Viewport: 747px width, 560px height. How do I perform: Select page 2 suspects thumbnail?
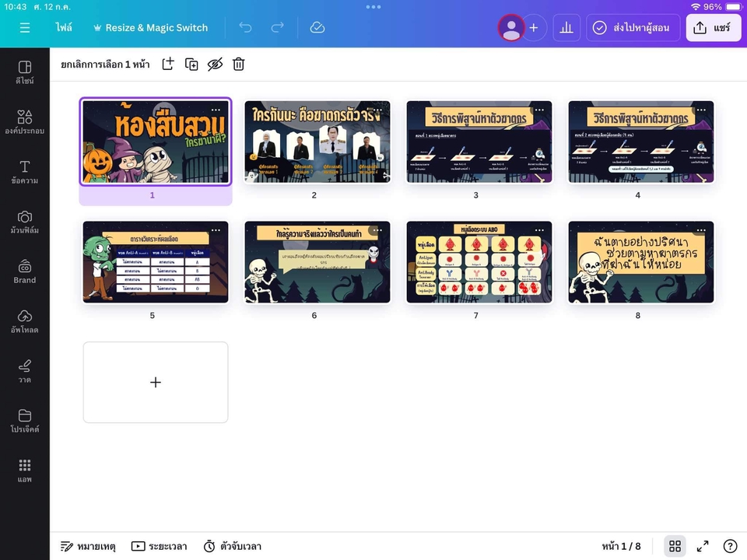pos(317,142)
